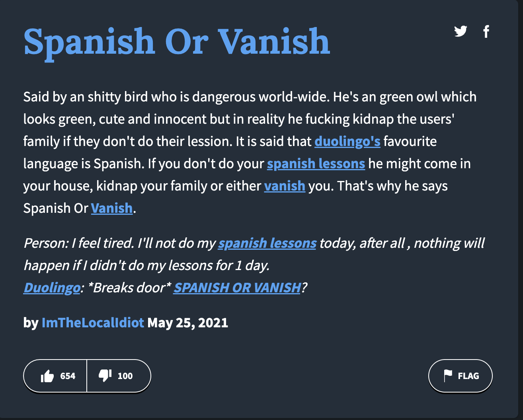Open spanish lessons link in definition paragraph
The image size is (523, 420).
(316, 163)
